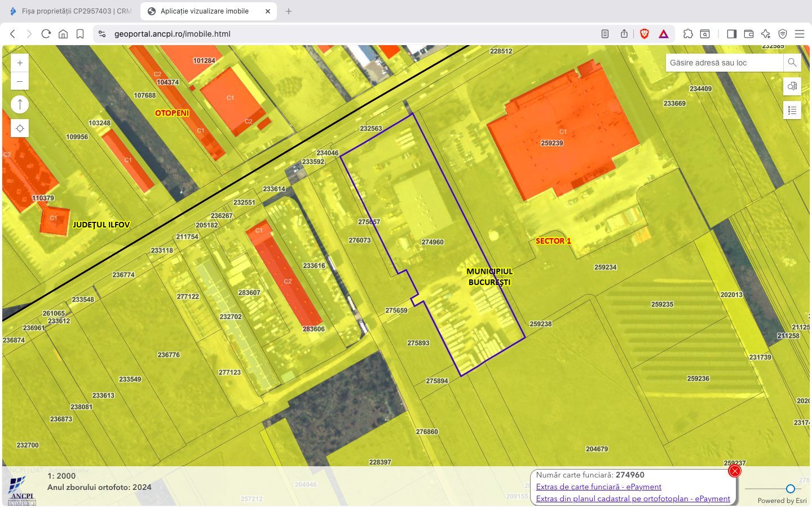
Task: Open the layer list panel
Action: point(792,110)
